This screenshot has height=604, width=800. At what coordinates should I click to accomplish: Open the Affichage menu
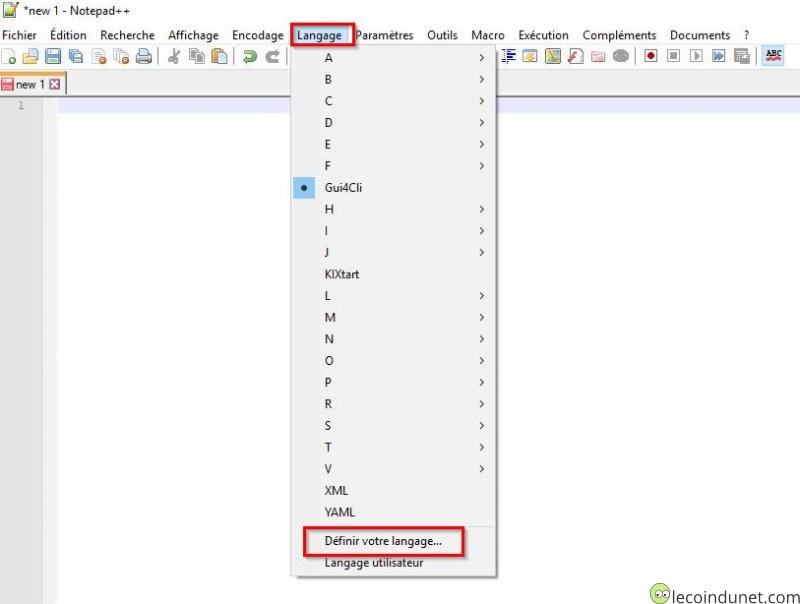(193, 35)
